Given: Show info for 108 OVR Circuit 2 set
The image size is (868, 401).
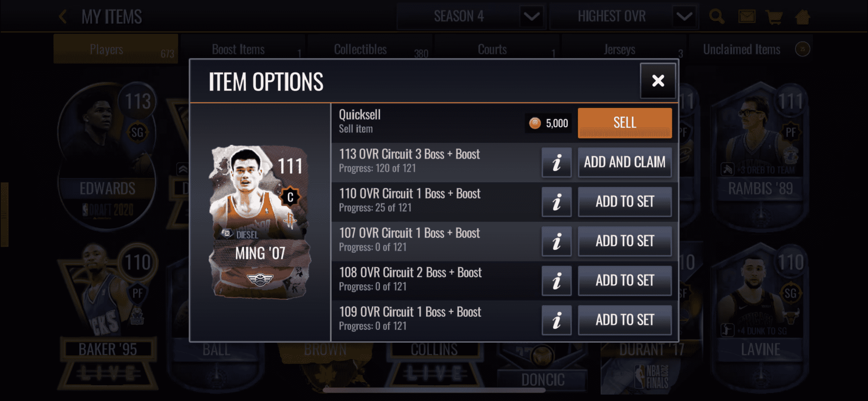Looking at the screenshot, I should (556, 280).
